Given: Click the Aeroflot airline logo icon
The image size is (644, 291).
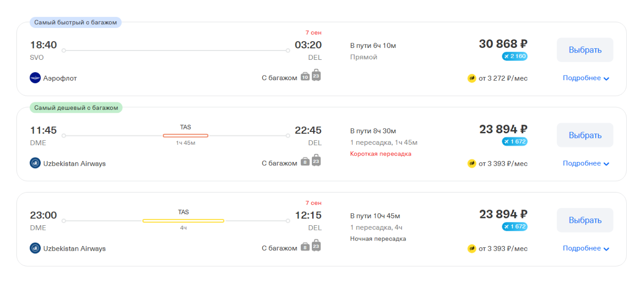Looking at the screenshot, I should click(x=35, y=78).
